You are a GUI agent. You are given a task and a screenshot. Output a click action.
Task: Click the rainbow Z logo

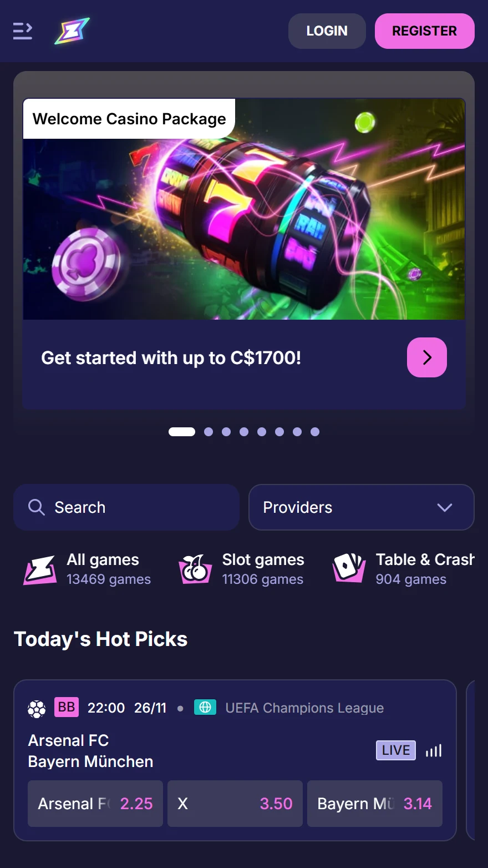pyautogui.click(x=72, y=31)
